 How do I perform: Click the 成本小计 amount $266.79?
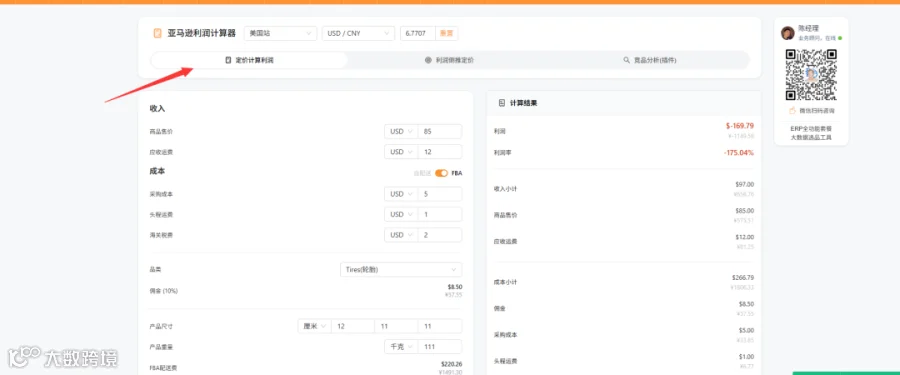743,277
